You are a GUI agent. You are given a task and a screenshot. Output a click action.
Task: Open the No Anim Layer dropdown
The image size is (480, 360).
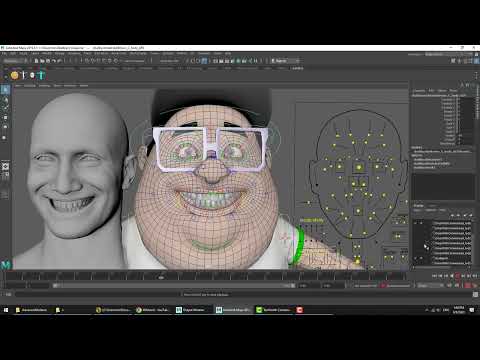pyautogui.click(x=397, y=286)
